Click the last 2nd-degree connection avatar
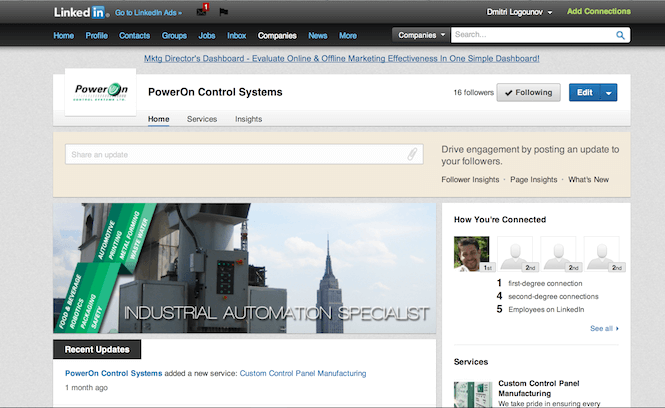The image size is (665, 408). (x=601, y=254)
